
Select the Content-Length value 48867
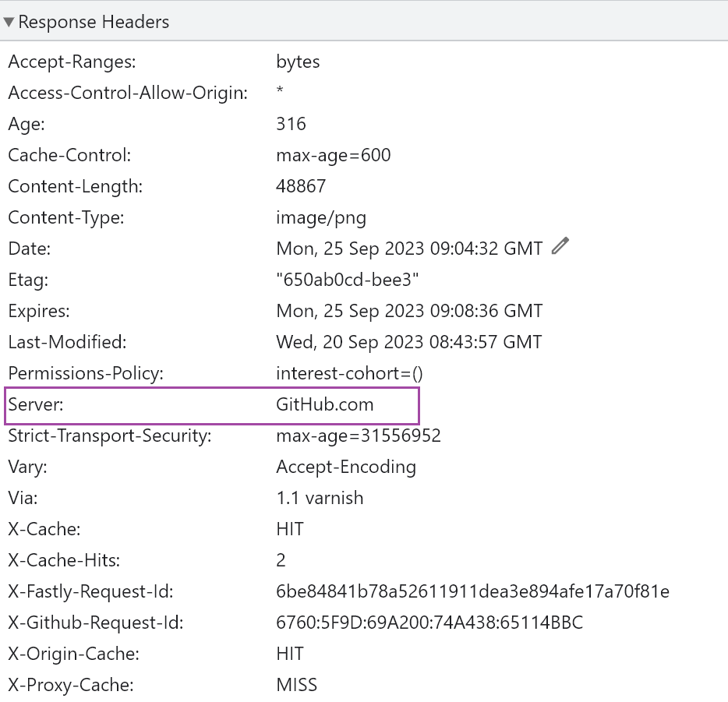tap(301, 187)
